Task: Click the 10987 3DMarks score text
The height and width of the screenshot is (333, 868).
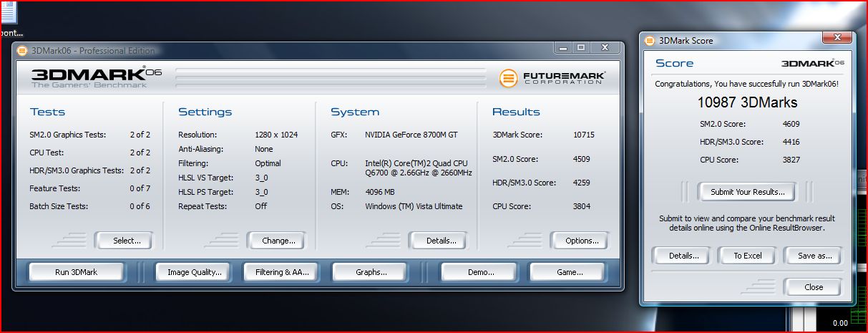Action: click(x=747, y=102)
